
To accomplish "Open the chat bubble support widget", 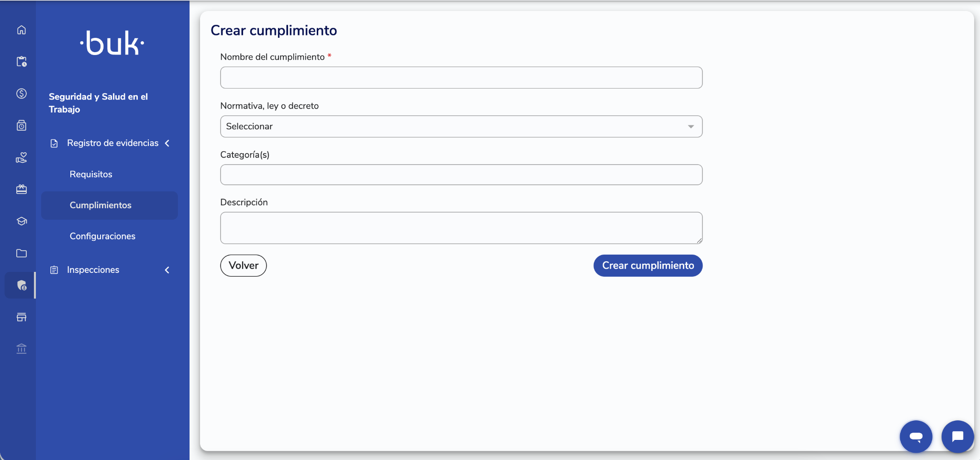I will point(958,437).
